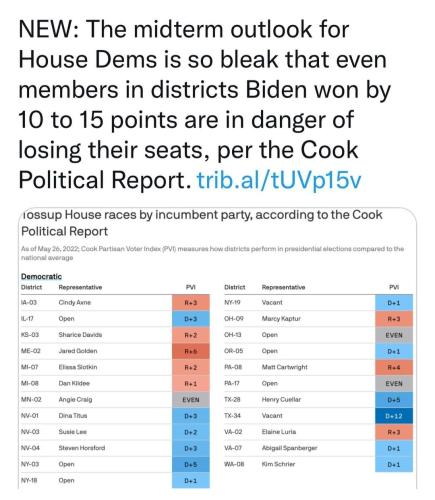This screenshot has width=435, height=500.
Task: Open the embedded Cook Political Report chart image
Action: pyautogui.click(x=217, y=348)
